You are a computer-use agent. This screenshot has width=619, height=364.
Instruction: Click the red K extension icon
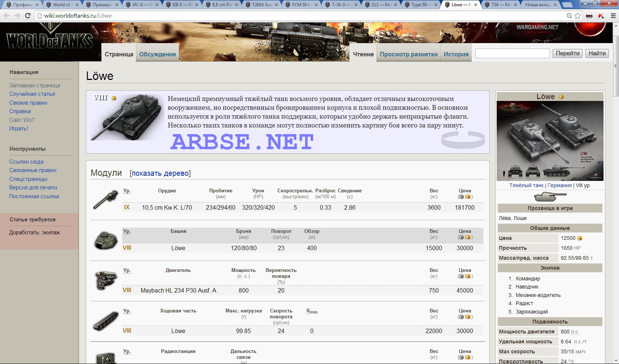pos(601,15)
